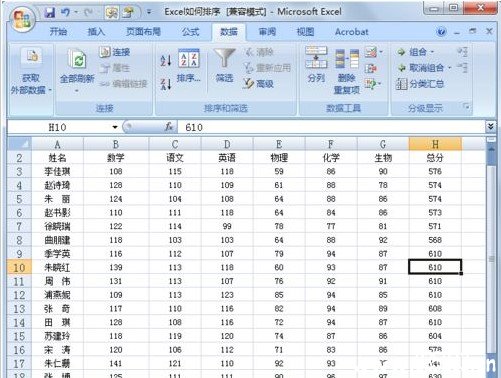Expand the Name Box dropdown arrow
This screenshot has width=501, height=378.
115,127
